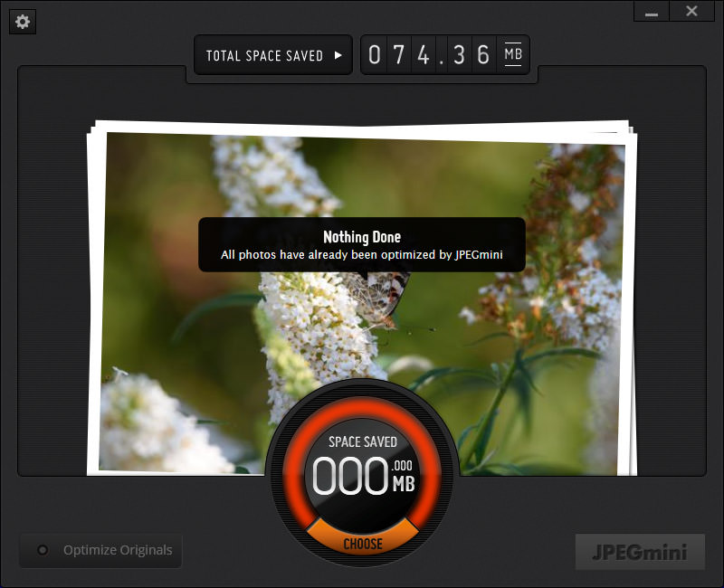Close the JPEGmini window
This screenshot has width=724, height=588.
coord(691,12)
